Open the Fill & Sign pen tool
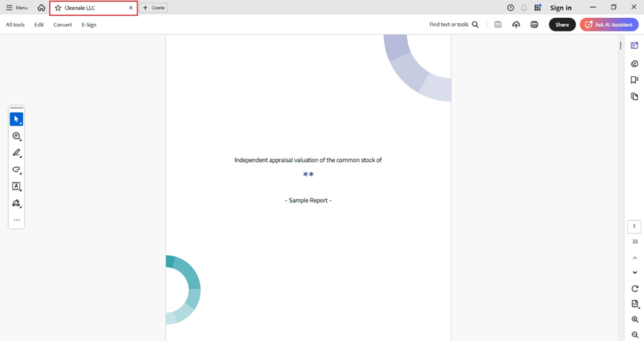Viewport: 644px width, 341px height. pyautogui.click(x=16, y=204)
